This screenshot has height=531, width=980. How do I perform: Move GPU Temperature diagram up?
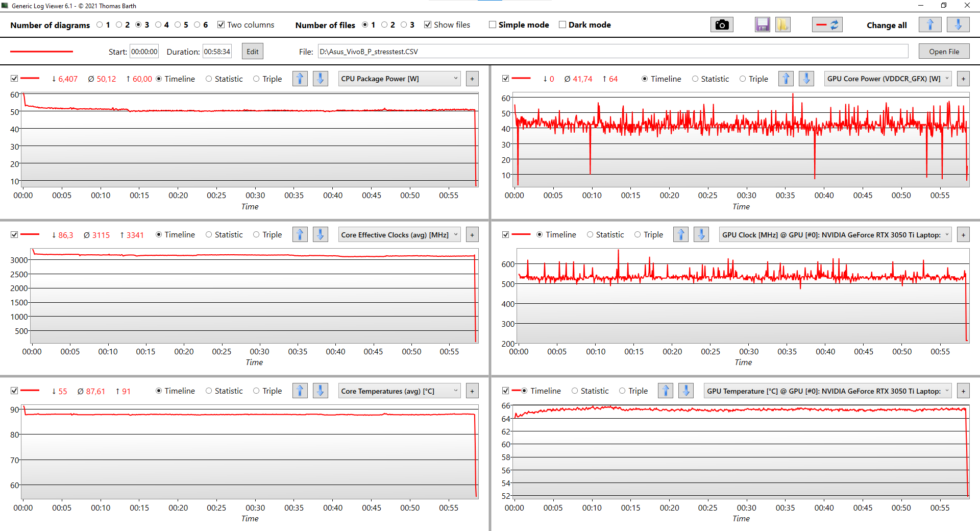[x=666, y=391]
